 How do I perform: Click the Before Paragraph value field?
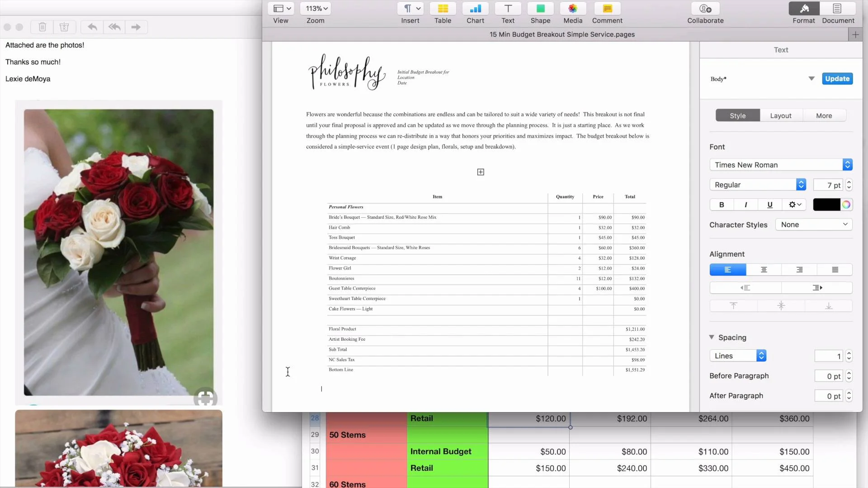[828, 376]
